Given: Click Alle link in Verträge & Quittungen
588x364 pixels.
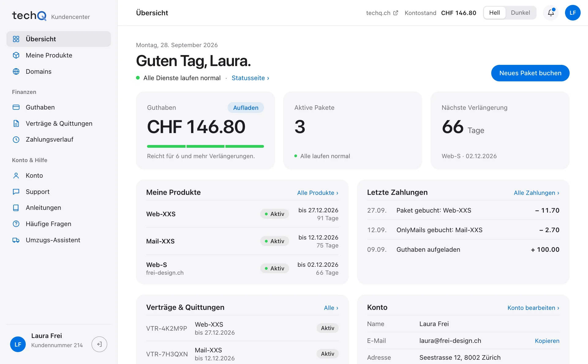Looking at the screenshot, I should click(331, 308).
